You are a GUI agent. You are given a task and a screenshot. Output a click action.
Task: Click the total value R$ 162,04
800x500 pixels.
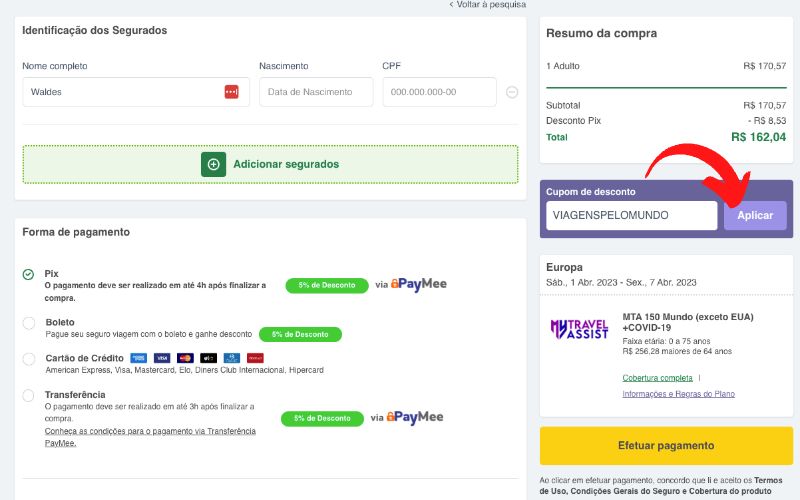pyautogui.click(x=758, y=137)
